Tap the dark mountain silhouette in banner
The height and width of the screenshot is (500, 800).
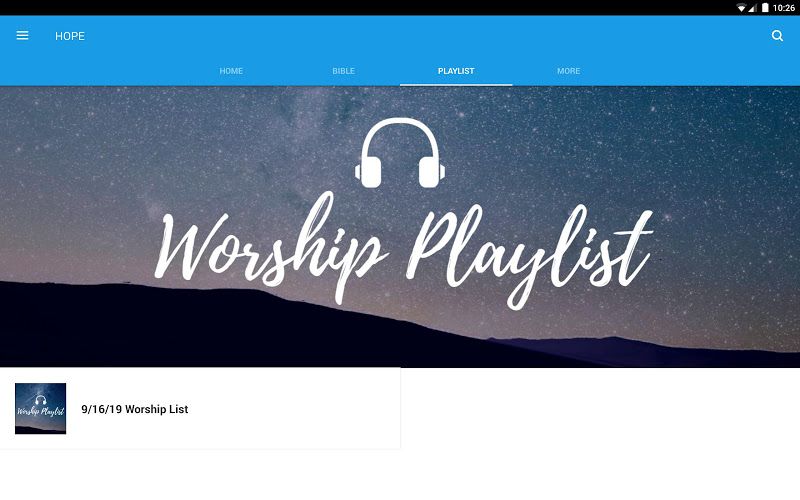[x=153, y=332]
